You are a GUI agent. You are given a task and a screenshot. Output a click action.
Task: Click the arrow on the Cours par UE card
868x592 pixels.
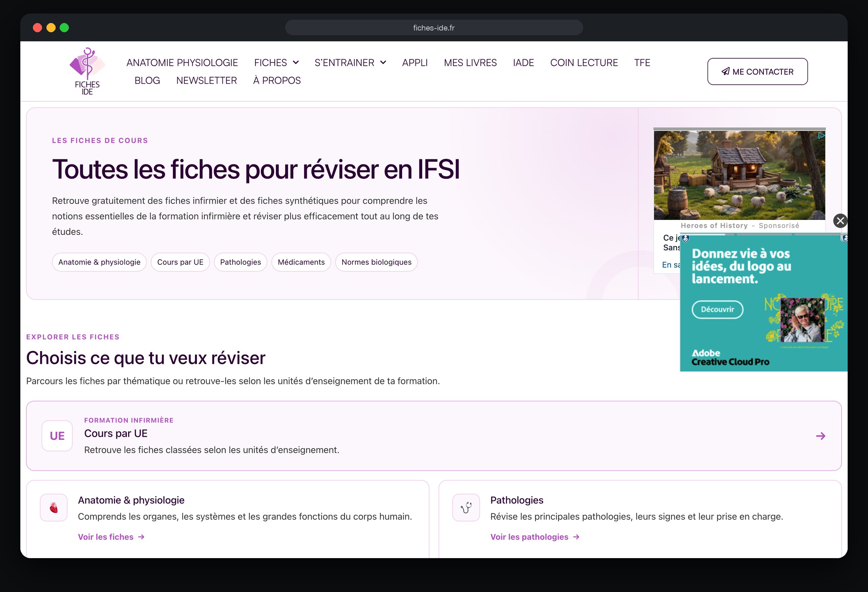(821, 436)
